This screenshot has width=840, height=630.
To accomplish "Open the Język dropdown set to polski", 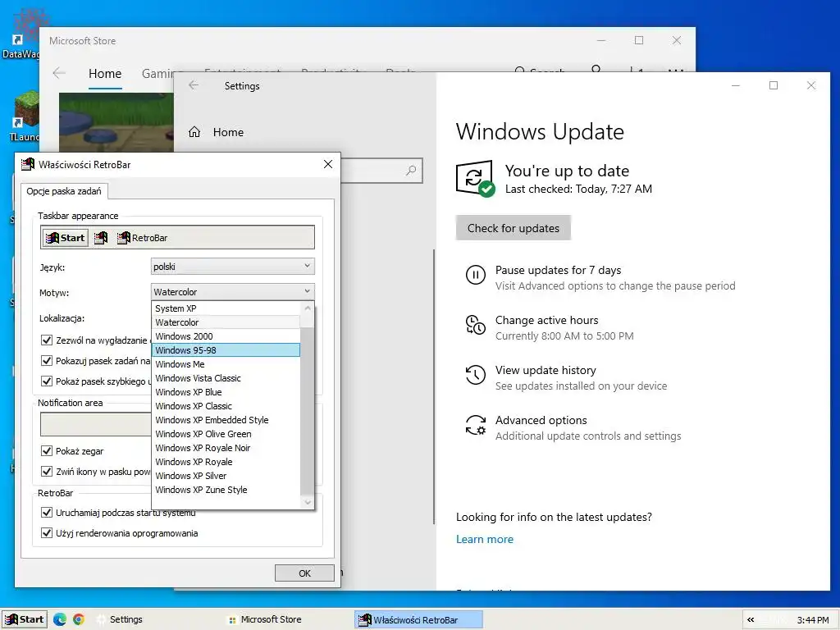I will pyautogui.click(x=232, y=267).
